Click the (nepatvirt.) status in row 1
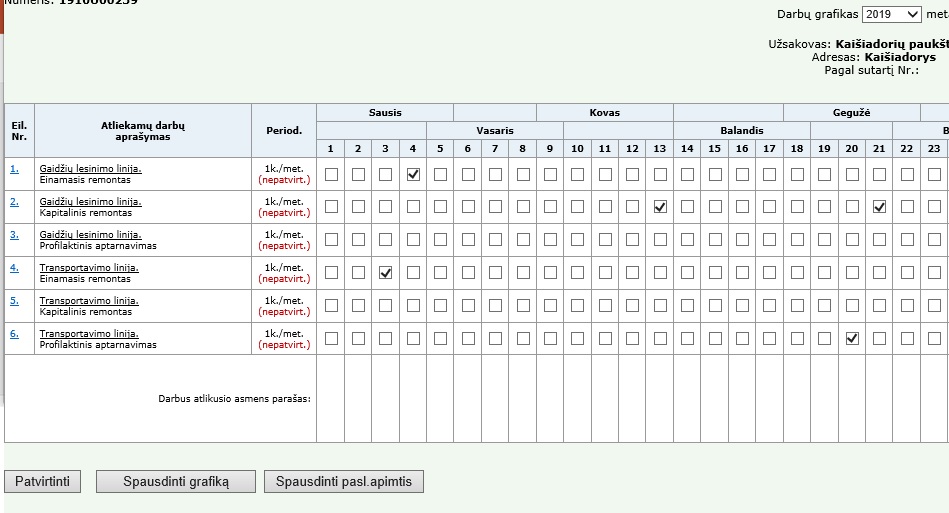 coord(284,180)
